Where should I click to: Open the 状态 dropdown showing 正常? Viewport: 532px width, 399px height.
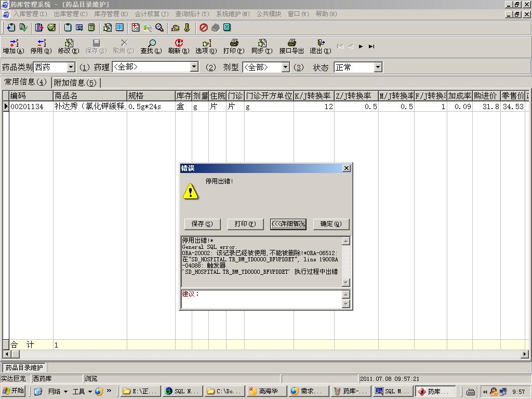click(x=378, y=67)
